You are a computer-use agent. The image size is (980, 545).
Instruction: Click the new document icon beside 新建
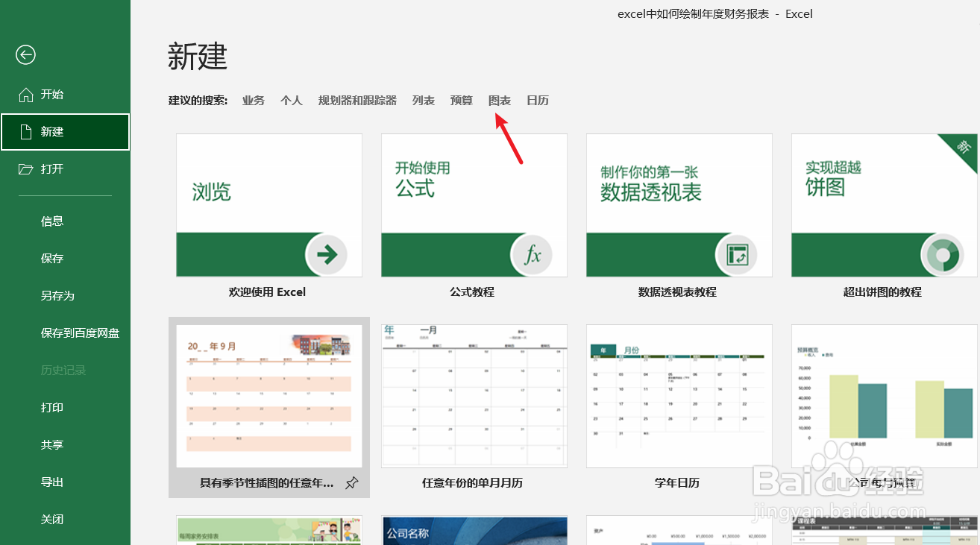click(x=26, y=132)
